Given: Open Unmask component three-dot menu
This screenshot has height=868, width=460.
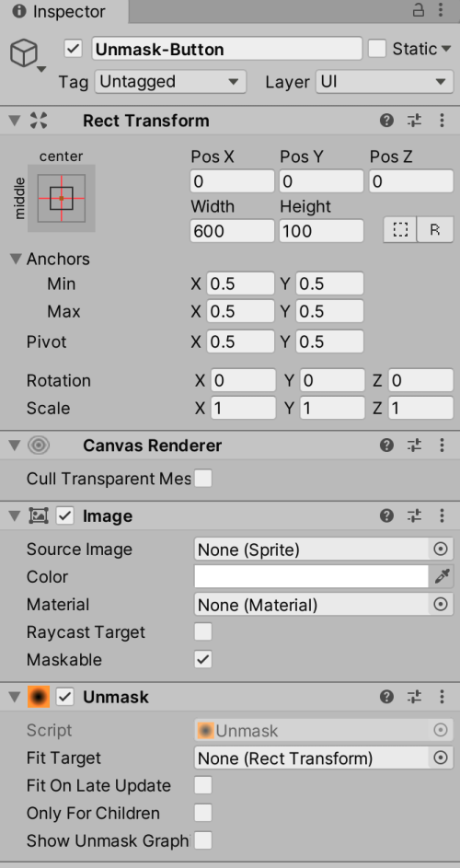Looking at the screenshot, I should (442, 697).
